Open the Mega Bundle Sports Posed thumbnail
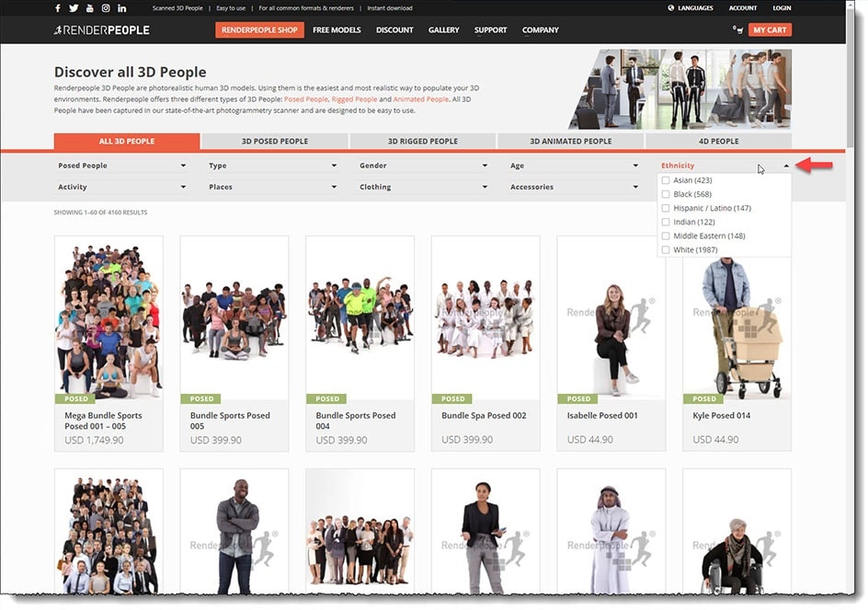The height and width of the screenshot is (610, 868). coord(108,318)
